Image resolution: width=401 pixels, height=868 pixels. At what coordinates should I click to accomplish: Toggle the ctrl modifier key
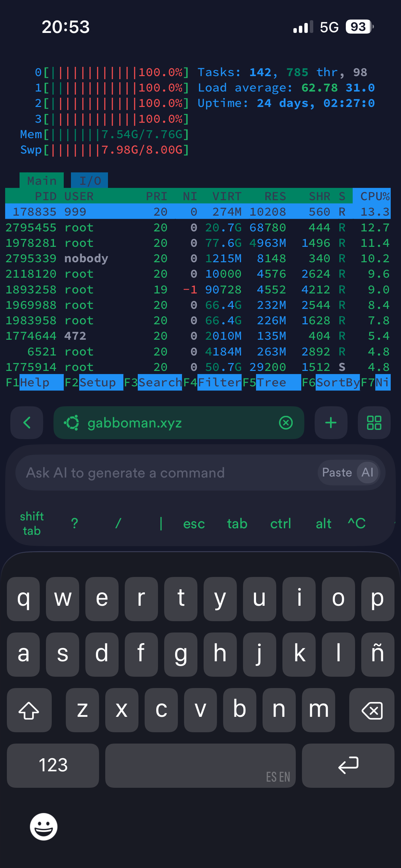point(280,523)
